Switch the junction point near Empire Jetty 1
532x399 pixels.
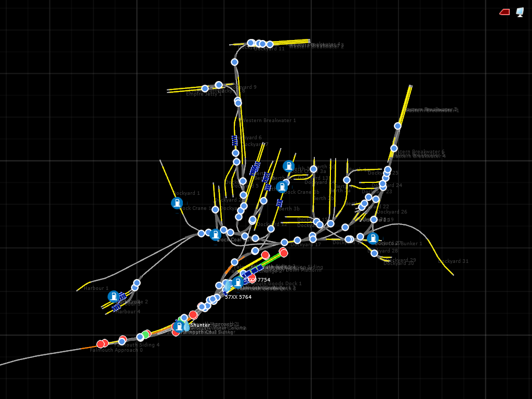pos(205,89)
